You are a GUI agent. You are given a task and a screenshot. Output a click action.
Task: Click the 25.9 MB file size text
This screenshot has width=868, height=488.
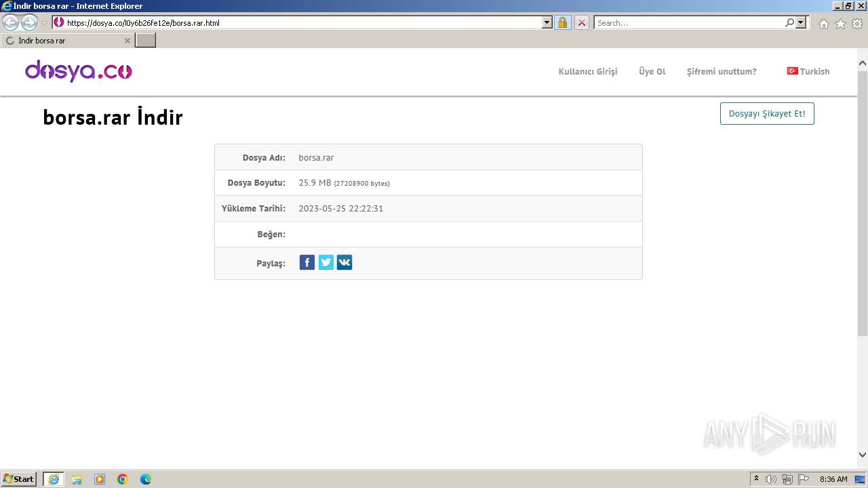315,183
